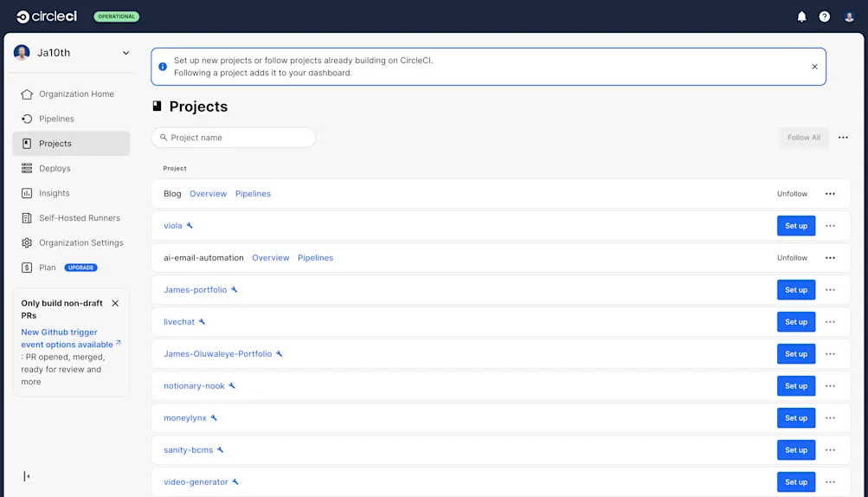Viewport: 868px width, 497px height.
Task: Dismiss the non-draft PRs notice
Action: [115, 303]
